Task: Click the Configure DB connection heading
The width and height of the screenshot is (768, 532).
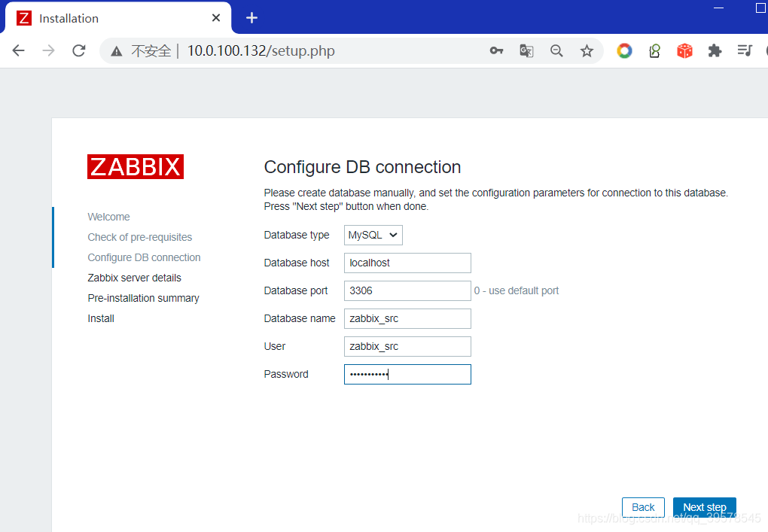Action: click(362, 167)
